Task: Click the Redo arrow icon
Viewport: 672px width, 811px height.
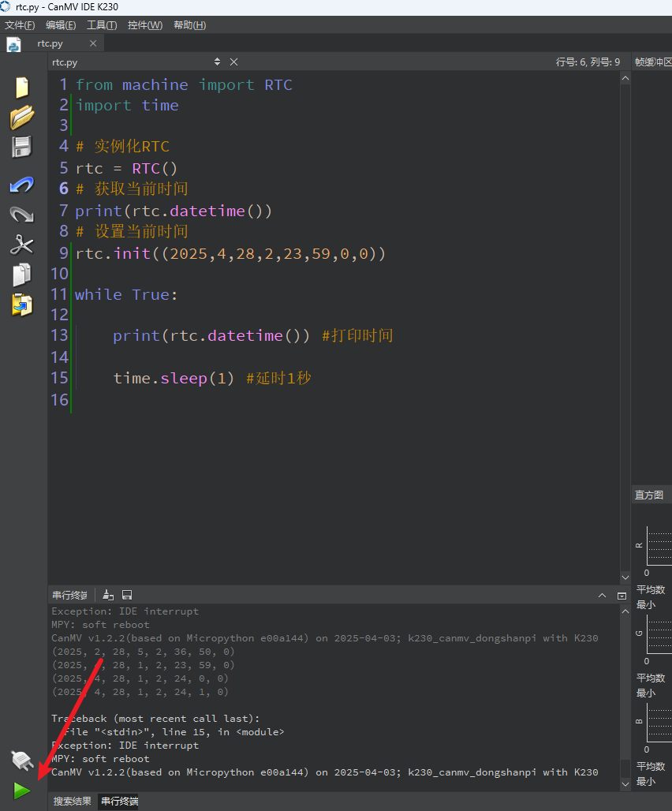Action: pyautogui.click(x=22, y=214)
